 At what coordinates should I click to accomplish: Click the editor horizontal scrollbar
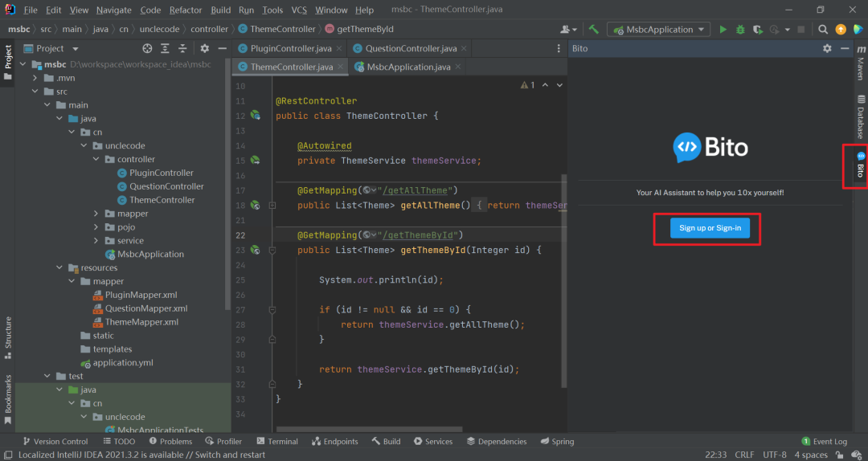[369, 429]
